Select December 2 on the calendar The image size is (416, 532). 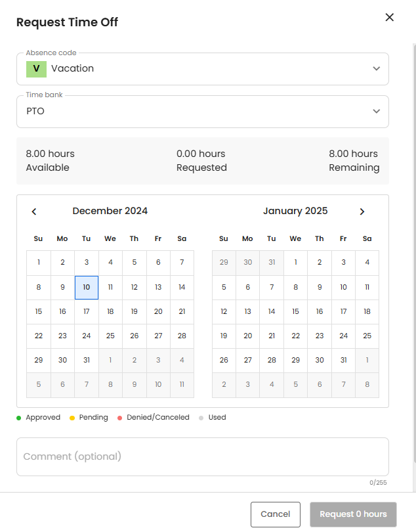(x=62, y=263)
